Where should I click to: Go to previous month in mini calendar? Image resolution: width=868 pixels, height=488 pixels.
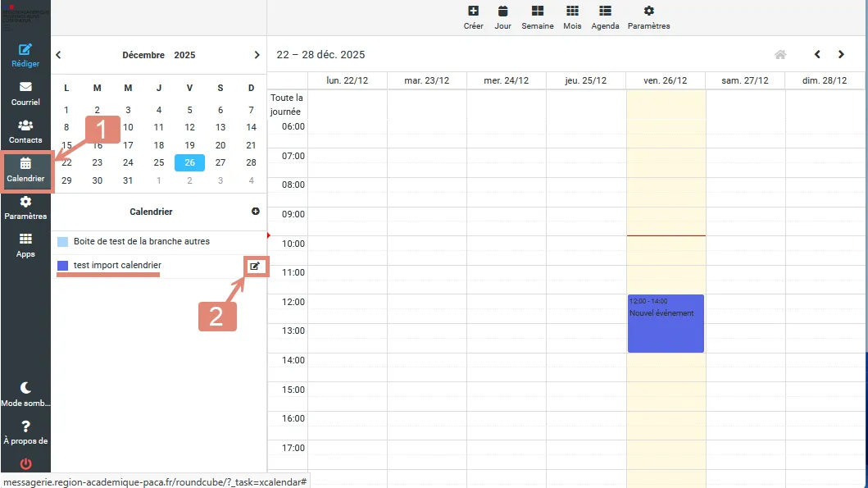pos(58,55)
